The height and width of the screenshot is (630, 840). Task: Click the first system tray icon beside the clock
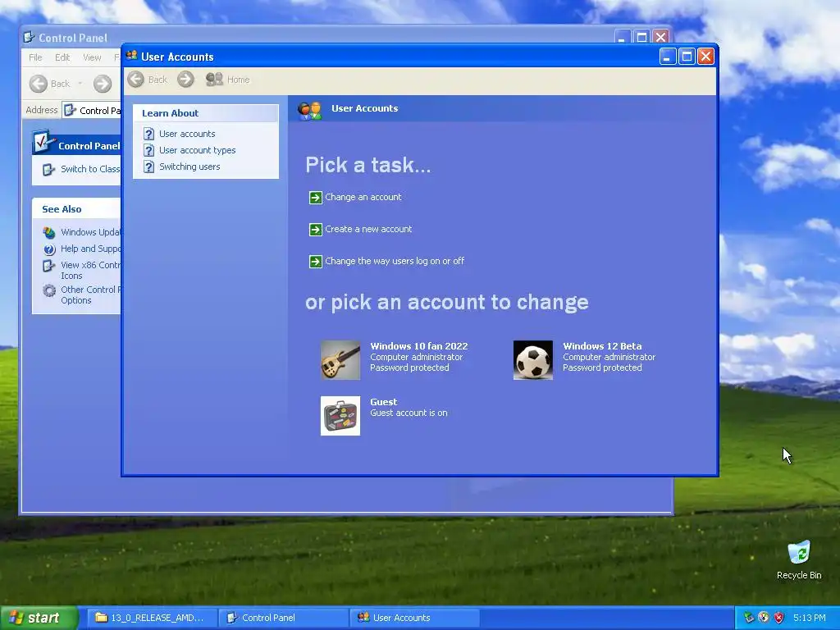[749, 618]
